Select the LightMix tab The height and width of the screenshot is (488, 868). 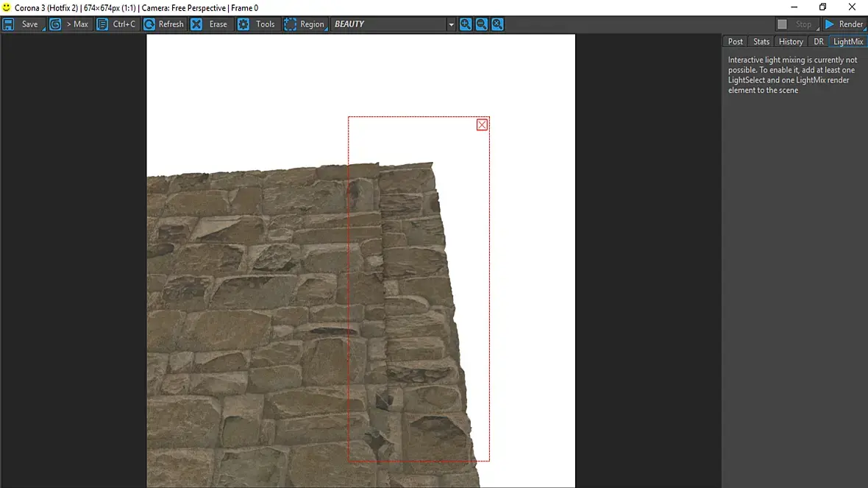click(x=848, y=41)
